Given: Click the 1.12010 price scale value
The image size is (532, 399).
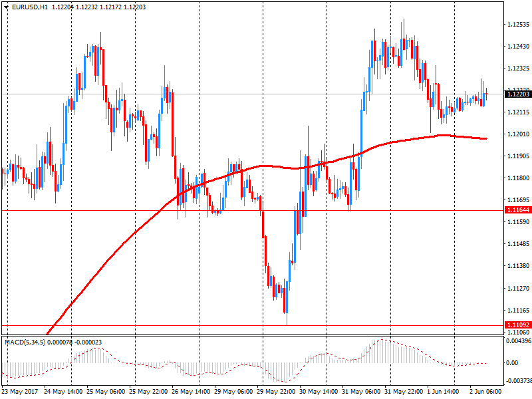Looking at the screenshot, I should 519,134.
